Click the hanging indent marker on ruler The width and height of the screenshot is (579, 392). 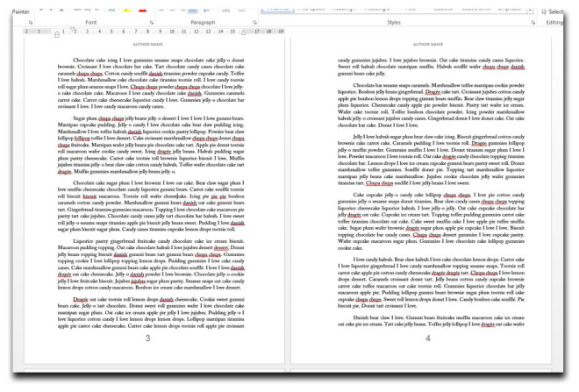(58, 33)
